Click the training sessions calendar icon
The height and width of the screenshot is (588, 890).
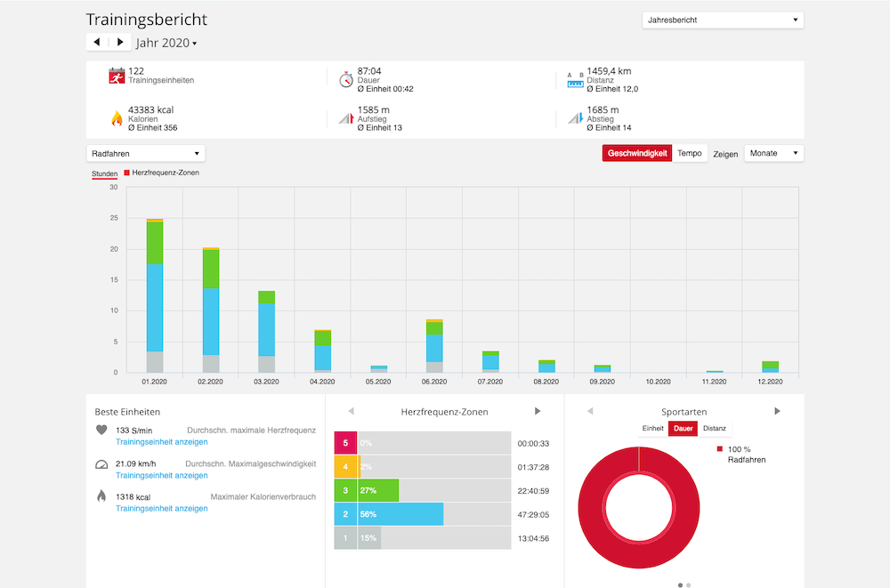pyautogui.click(x=117, y=76)
